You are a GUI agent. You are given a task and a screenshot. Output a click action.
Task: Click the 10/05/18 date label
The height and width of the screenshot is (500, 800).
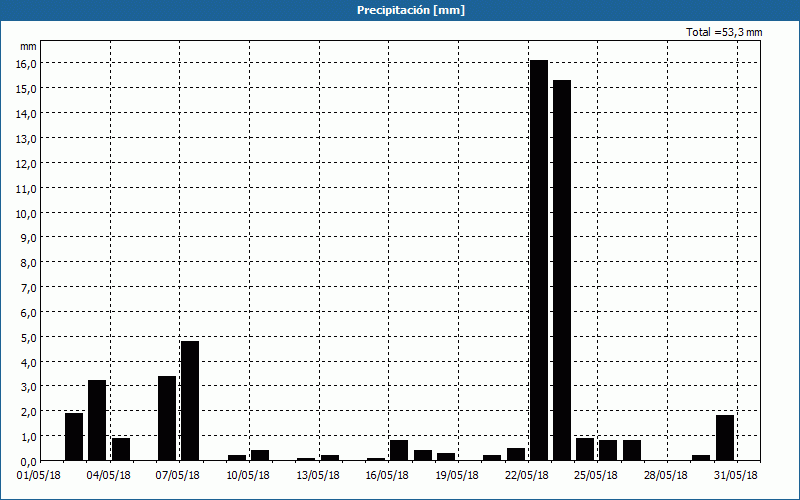pyautogui.click(x=248, y=476)
